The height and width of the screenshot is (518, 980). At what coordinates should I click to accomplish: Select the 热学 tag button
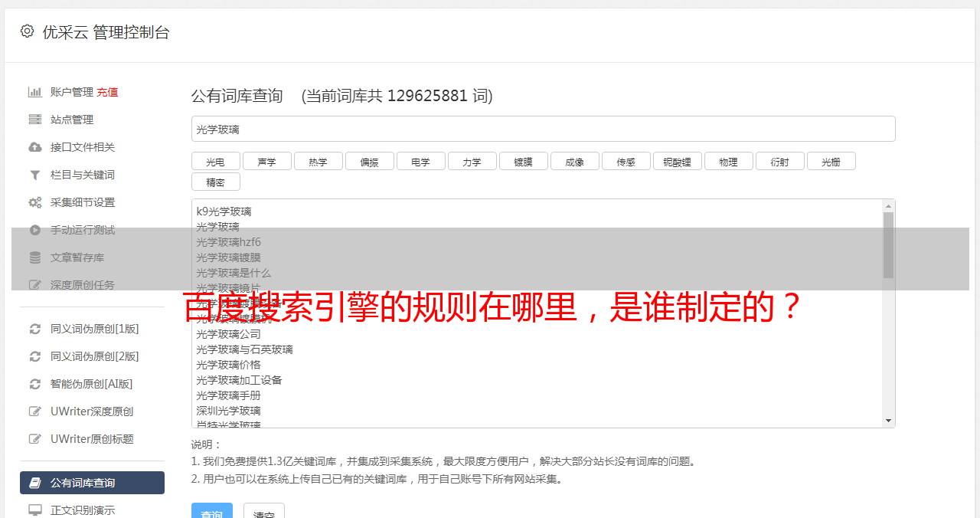318,161
